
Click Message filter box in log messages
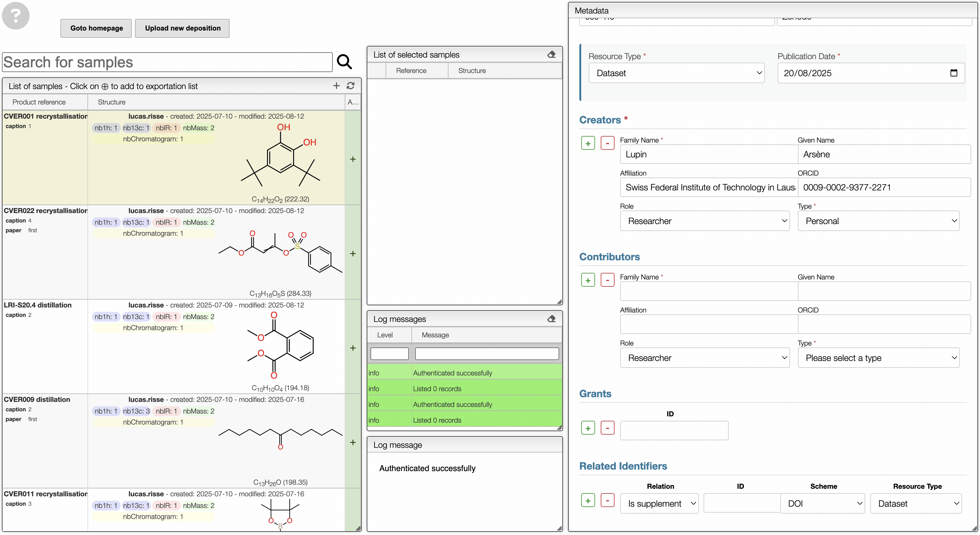click(487, 354)
